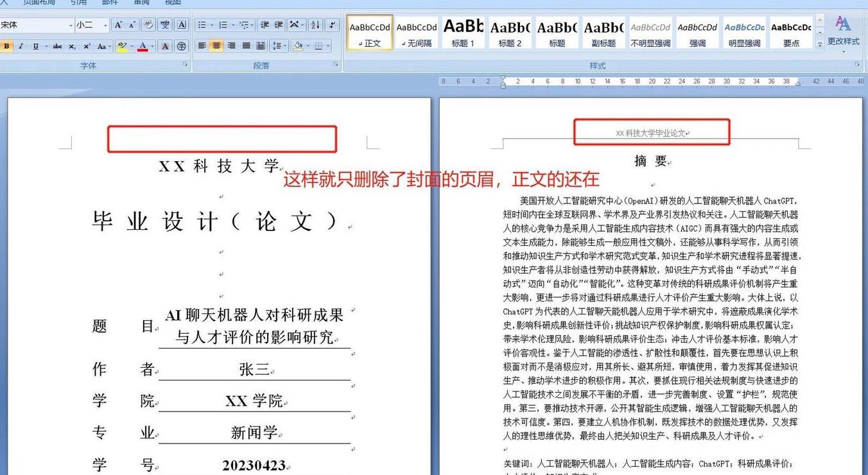This screenshot has width=868, height=475.
Task: Click the multilevel list icon
Action: point(243,25)
